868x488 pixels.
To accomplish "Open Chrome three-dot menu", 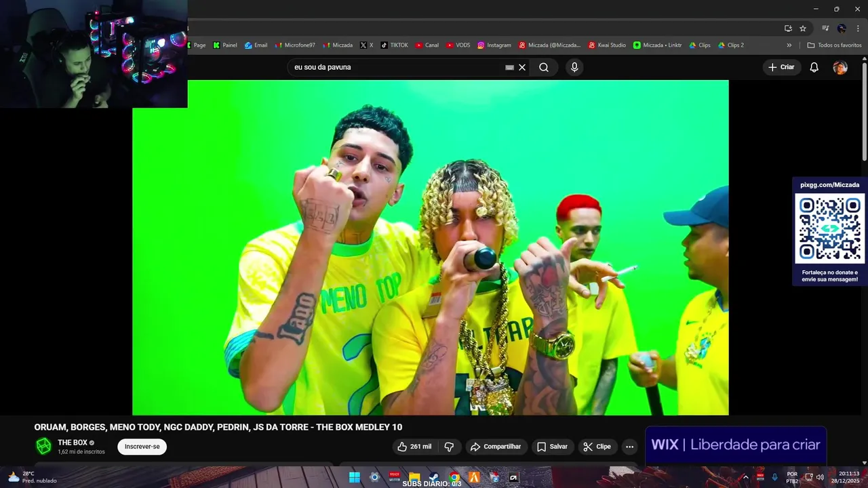I will [x=858, y=28].
